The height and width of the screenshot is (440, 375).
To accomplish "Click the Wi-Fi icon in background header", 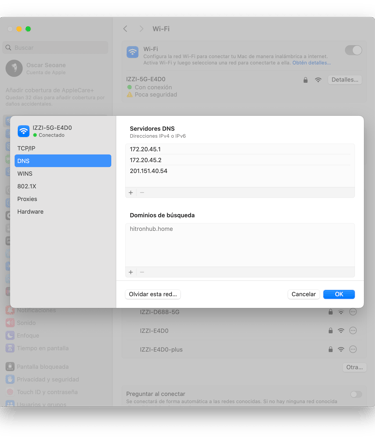I will [133, 52].
